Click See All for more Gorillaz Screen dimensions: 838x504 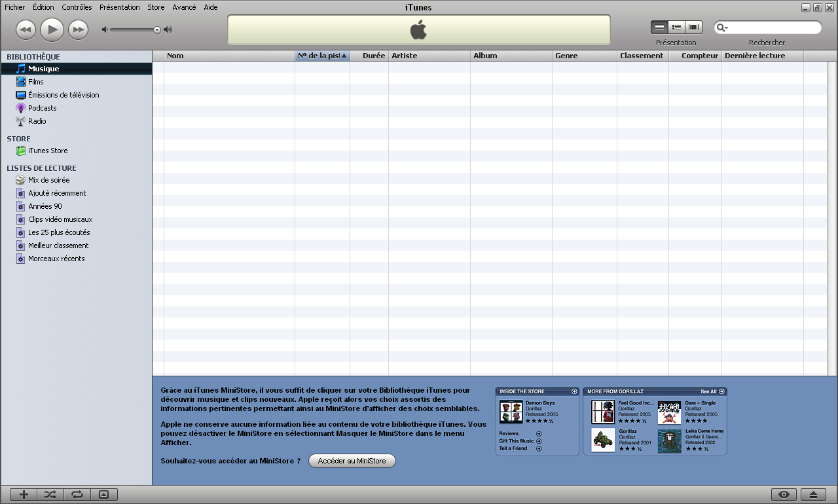712,391
